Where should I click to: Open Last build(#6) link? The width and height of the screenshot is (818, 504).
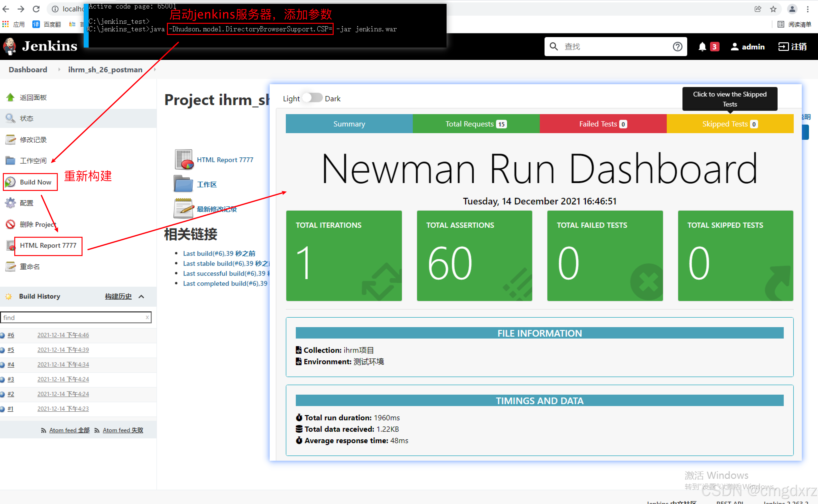(x=219, y=253)
